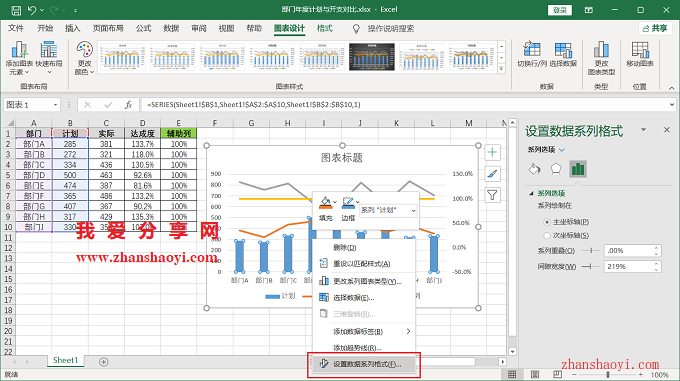Click Fill icon in mini toolbar

point(325,202)
